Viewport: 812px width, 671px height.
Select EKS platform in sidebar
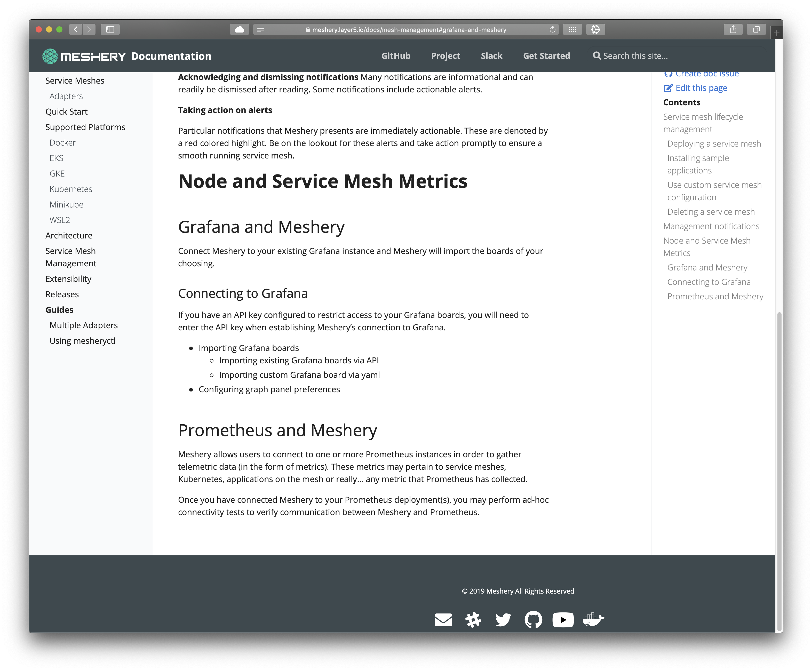tap(57, 158)
